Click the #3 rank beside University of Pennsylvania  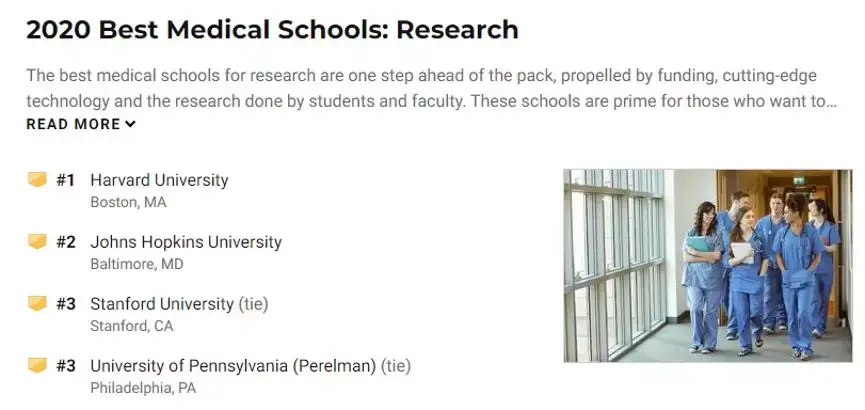click(66, 365)
